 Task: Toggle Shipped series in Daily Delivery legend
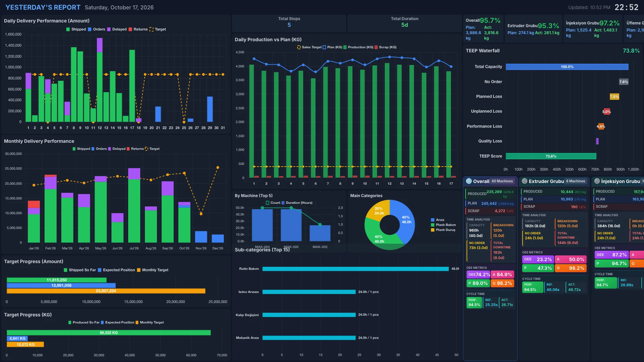tap(76, 29)
